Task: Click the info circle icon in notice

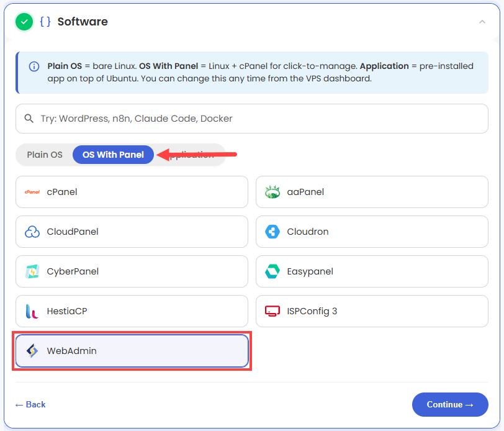Action: pos(34,66)
